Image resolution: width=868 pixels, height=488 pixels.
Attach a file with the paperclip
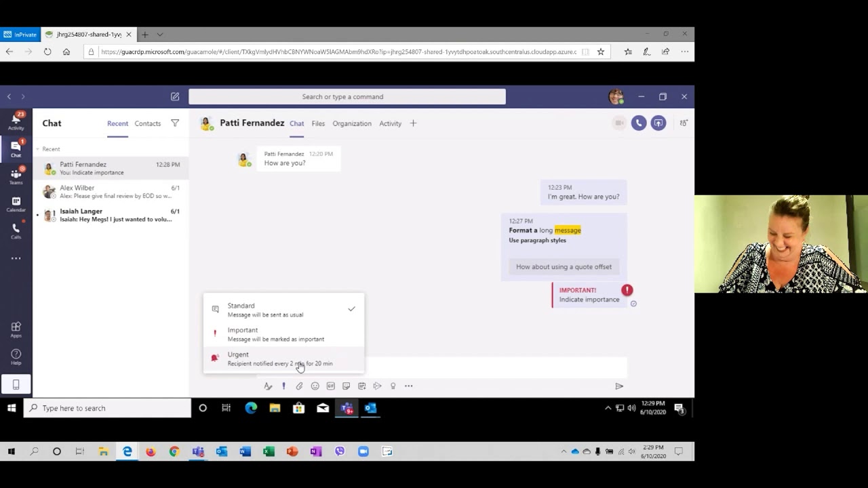pyautogui.click(x=299, y=386)
